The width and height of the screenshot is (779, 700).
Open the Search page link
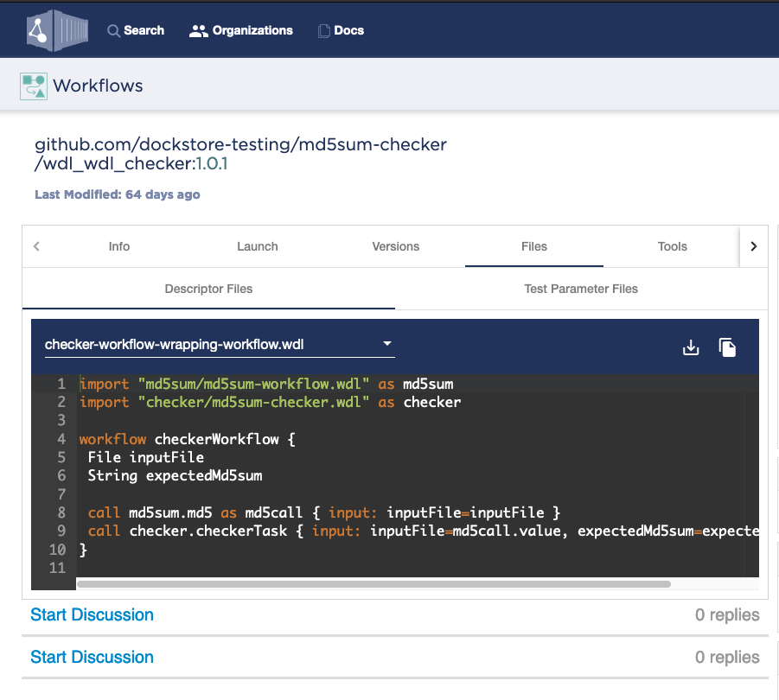pyautogui.click(x=144, y=31)
